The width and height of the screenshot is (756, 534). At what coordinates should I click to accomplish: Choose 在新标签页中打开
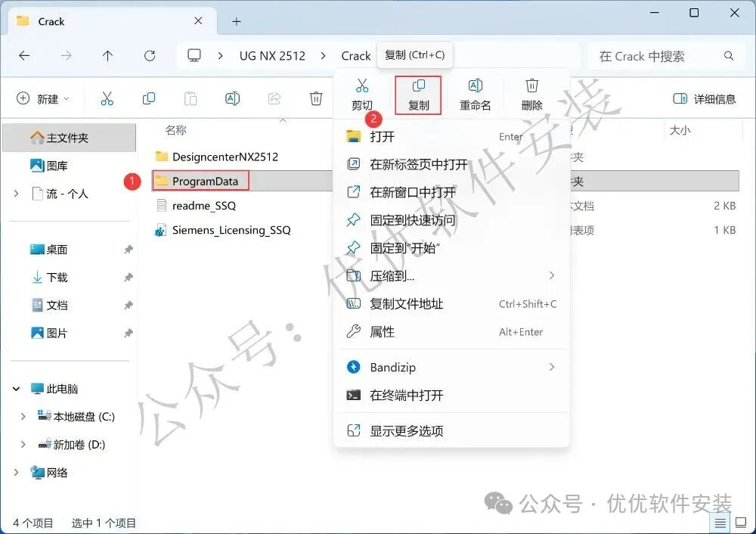452,164
